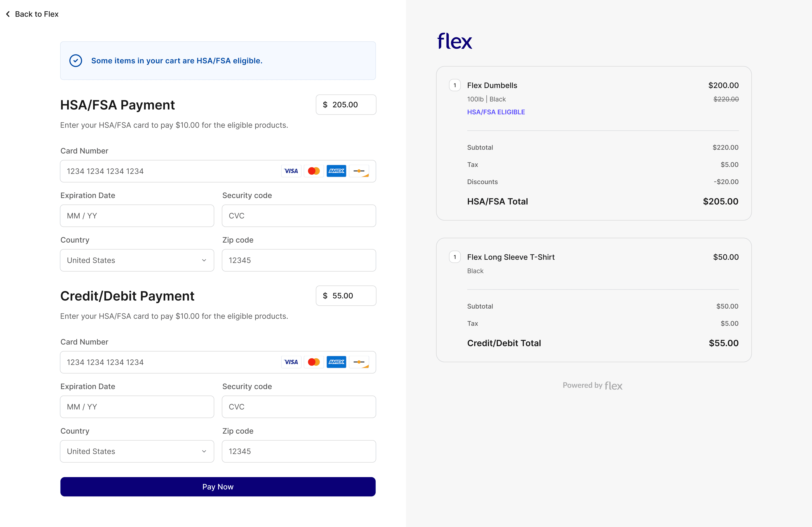Image resolution: width=812 pixels, height=527 pixels.
Task: Click the Visa icon in Credit/Debit card field
Action: tap(291, 362)
